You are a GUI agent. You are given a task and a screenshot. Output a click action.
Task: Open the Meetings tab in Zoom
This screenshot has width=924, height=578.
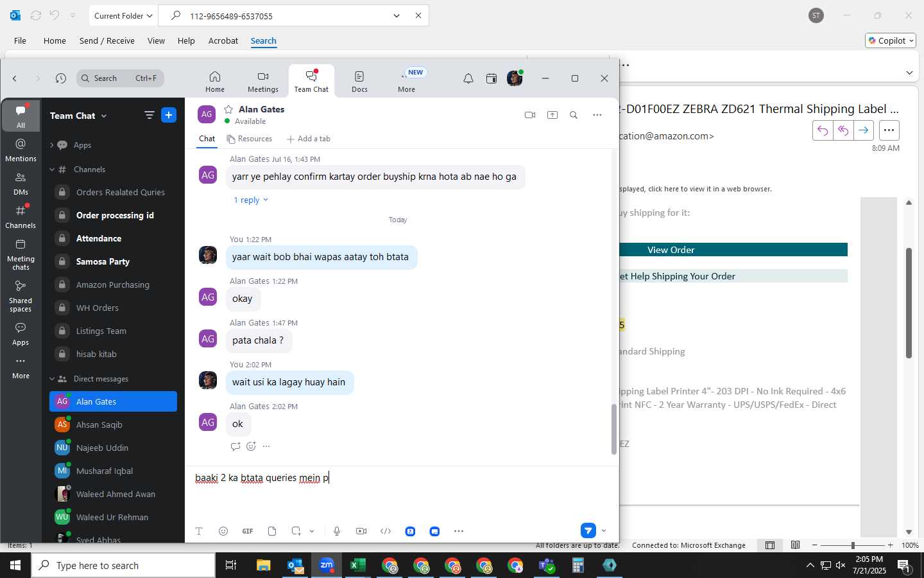coord(263,82)
